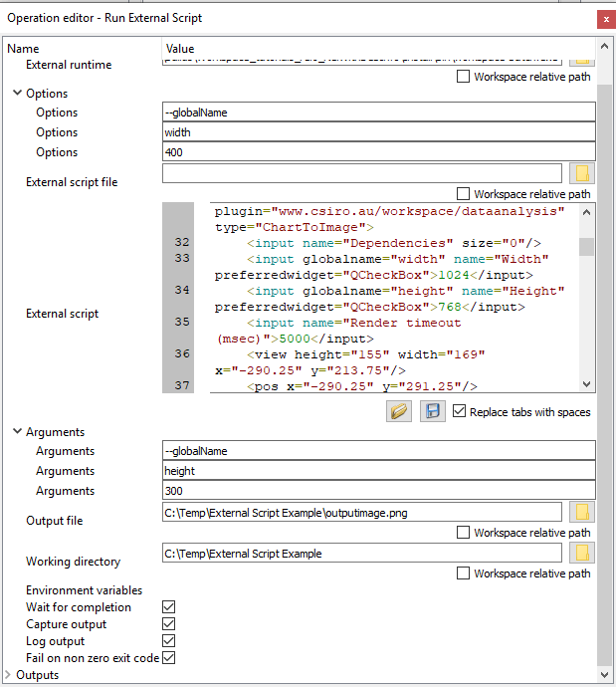616x687 pixels.
Task: Save the external script with the floppy icon
Action: pos(433,411)
